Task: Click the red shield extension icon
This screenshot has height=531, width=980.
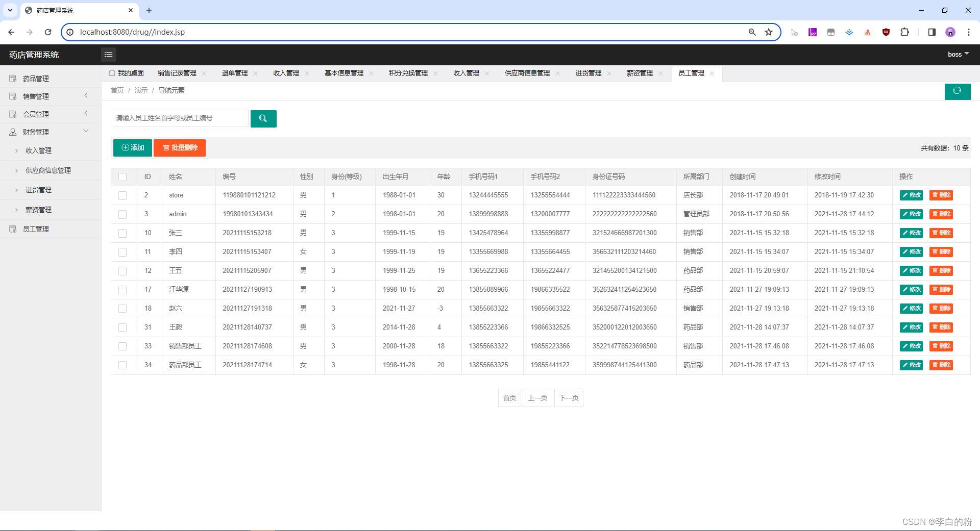Action: click(x=886, y=32)
